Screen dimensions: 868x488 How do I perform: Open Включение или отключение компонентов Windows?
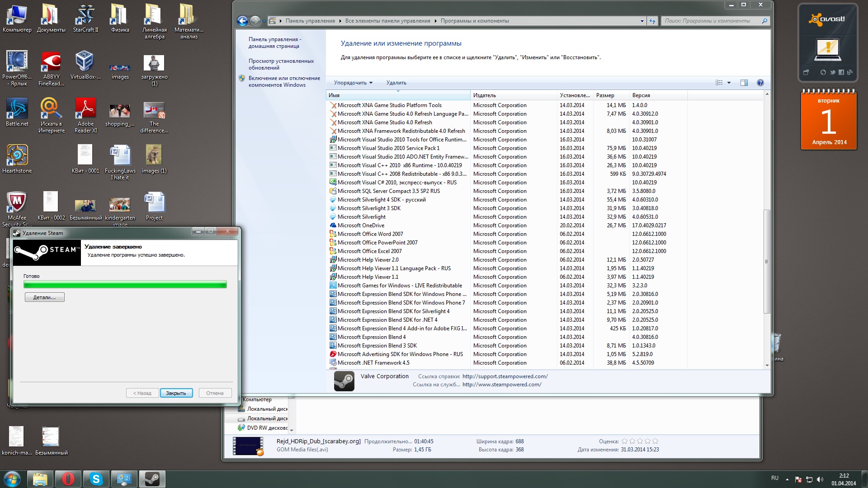coord(284,81)
